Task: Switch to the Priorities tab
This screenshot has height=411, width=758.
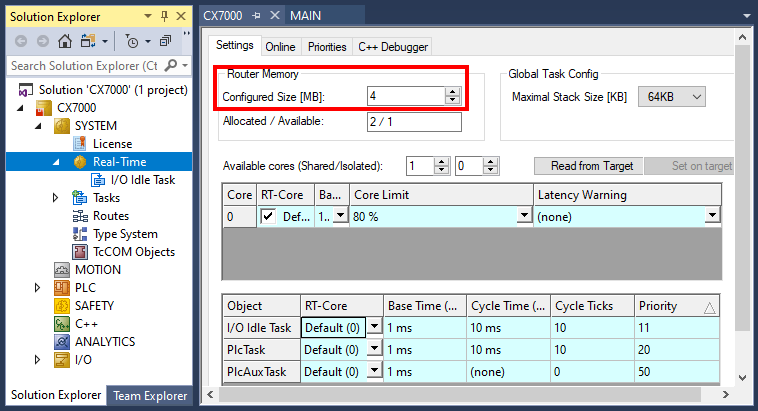Action: [x=327, y=47]
